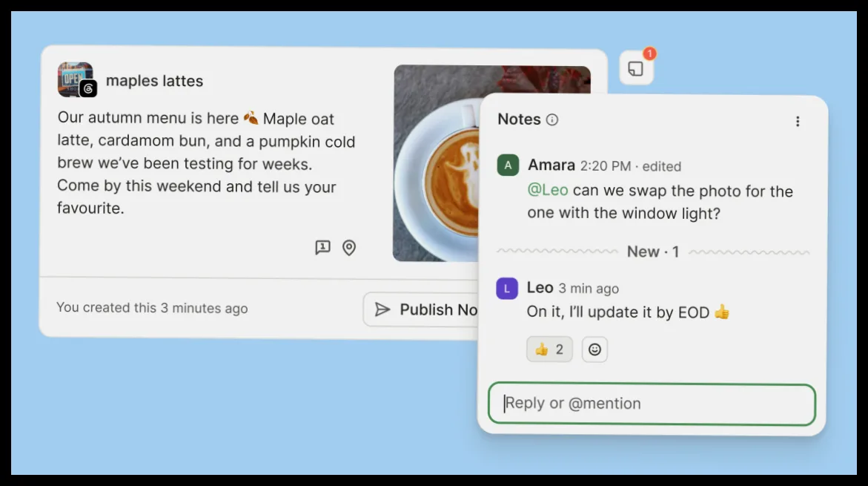
Task: Click the @Leo mention link
Action: pos(548,190)
